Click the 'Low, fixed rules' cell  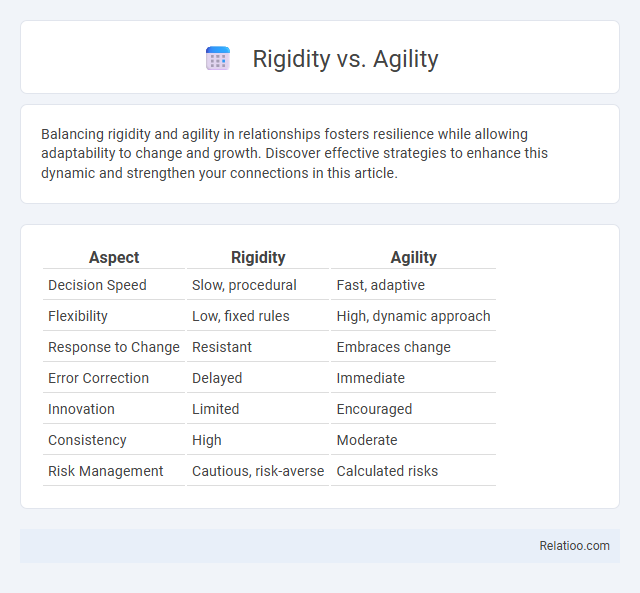[x=258, y=316]
